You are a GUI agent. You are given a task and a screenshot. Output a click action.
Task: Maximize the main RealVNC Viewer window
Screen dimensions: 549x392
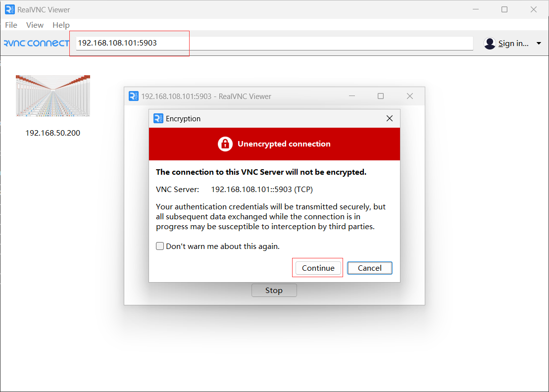(504, 9)
